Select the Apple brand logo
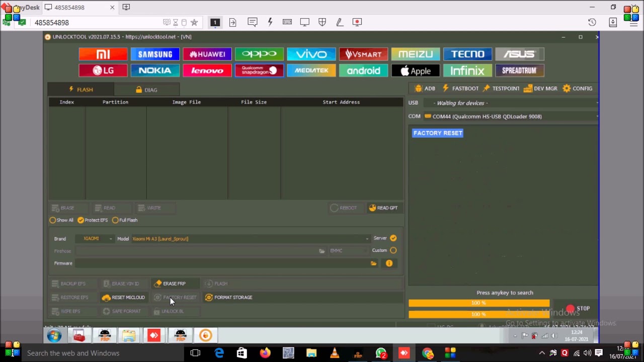644x362 pixels. pos(416,70)
